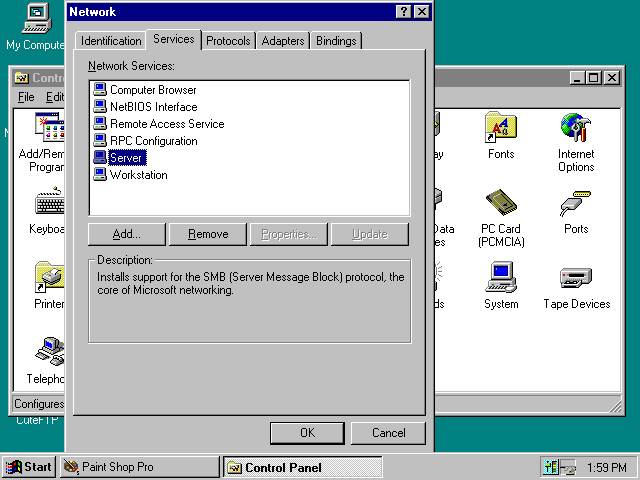Minimize the Control Panel window
Image resolution: width=640 pixels, height=480 pixels.
tap(577, 78)
